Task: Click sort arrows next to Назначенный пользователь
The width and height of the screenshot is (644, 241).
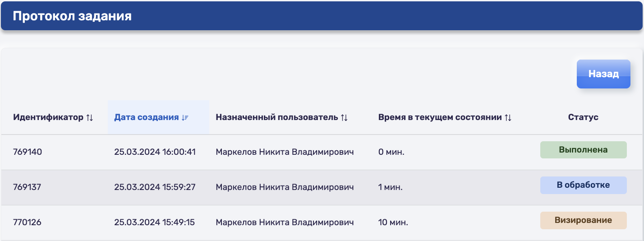Action: pyautogui.click(x=344, y=117)
